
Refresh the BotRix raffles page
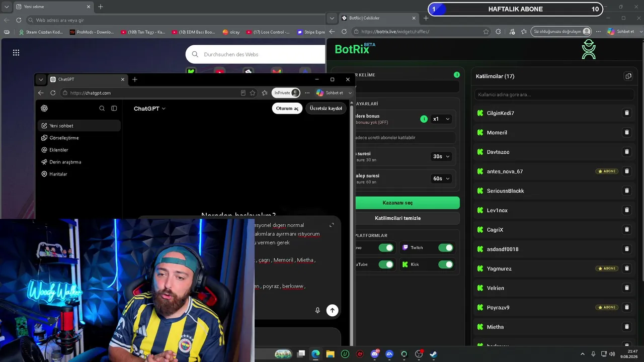pos(344,31)
